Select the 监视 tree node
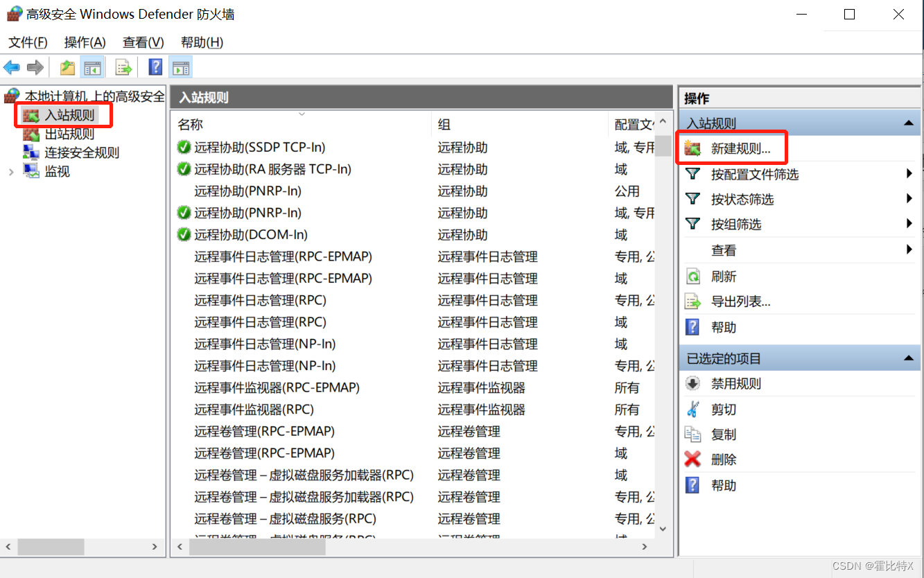924x578 pixels. click(57, 171)
